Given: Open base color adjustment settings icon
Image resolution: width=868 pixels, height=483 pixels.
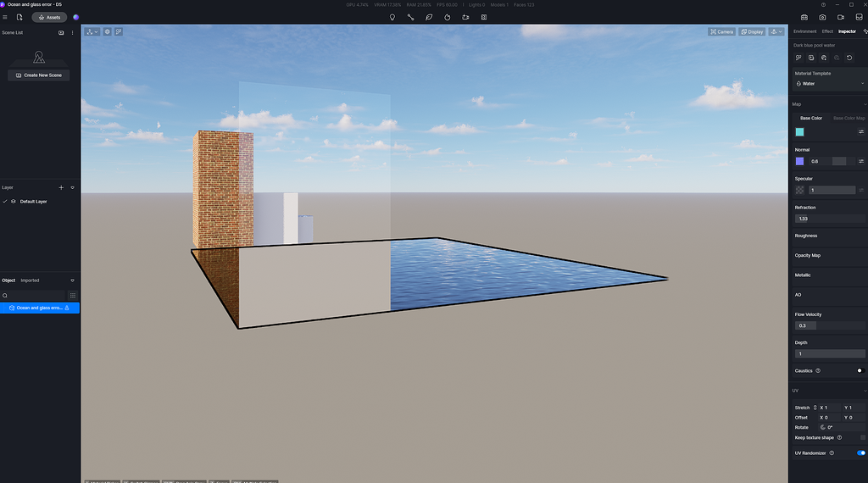Looking at the screenshot, I should pyautogui.click(x=861, y=131).
